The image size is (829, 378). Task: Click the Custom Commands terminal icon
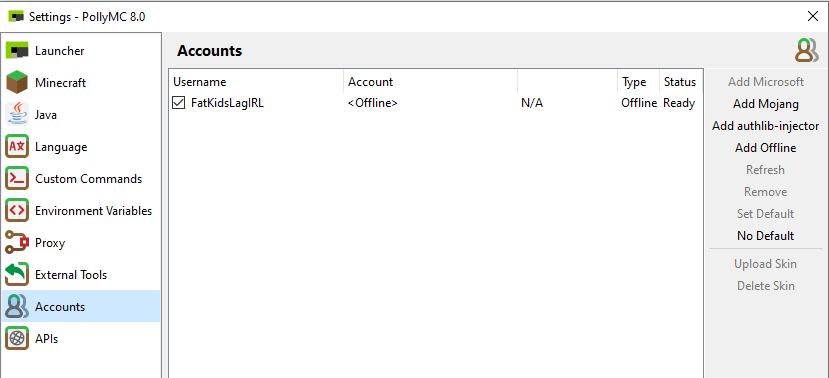(16, 179)
